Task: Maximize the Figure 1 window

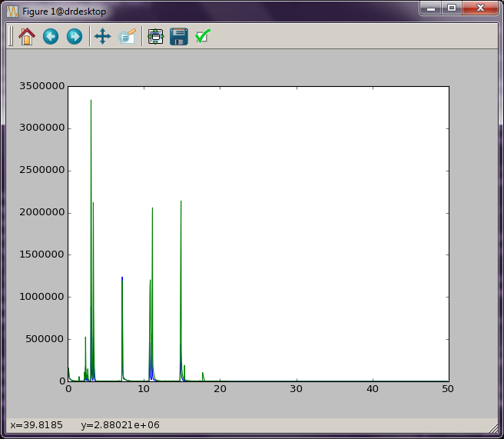Action: click(452, 8)
